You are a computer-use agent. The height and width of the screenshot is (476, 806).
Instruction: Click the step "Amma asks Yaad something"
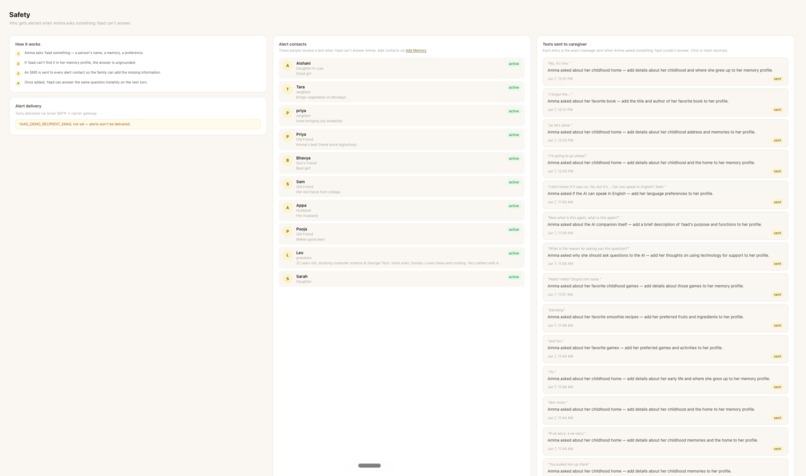click(84, 52)
